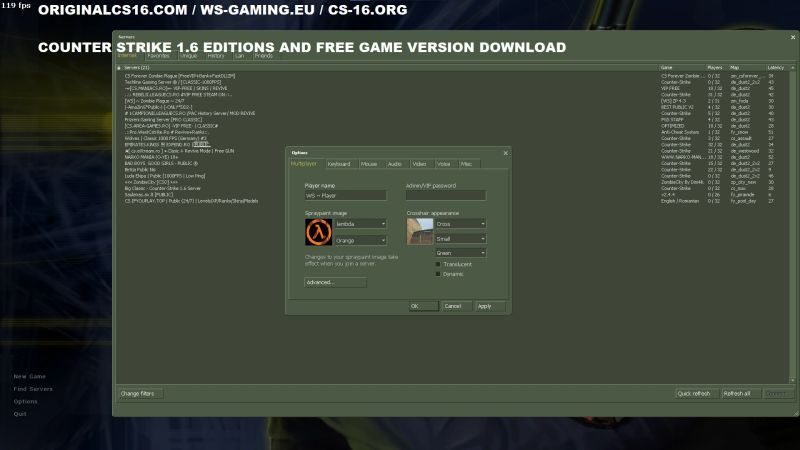Select the Multiplayer tab in Options
This screenshot has width=800, height=450.
coord(305,164)
